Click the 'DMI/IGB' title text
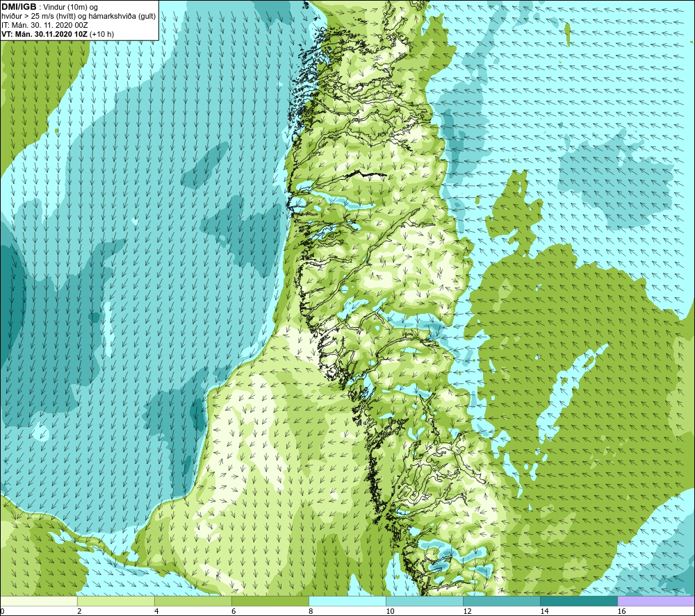 [x=19, y=7]
